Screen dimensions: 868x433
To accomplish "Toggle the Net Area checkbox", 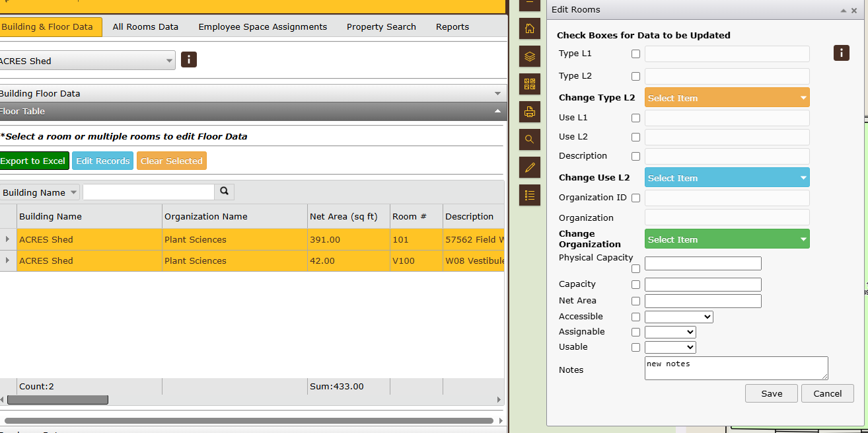I will click(635, 301).
